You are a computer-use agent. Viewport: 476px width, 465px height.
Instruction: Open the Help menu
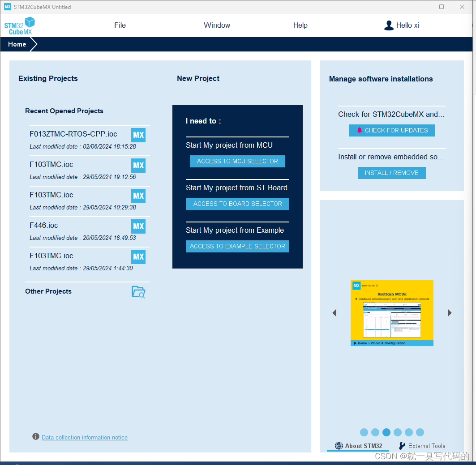pos(300,25)
